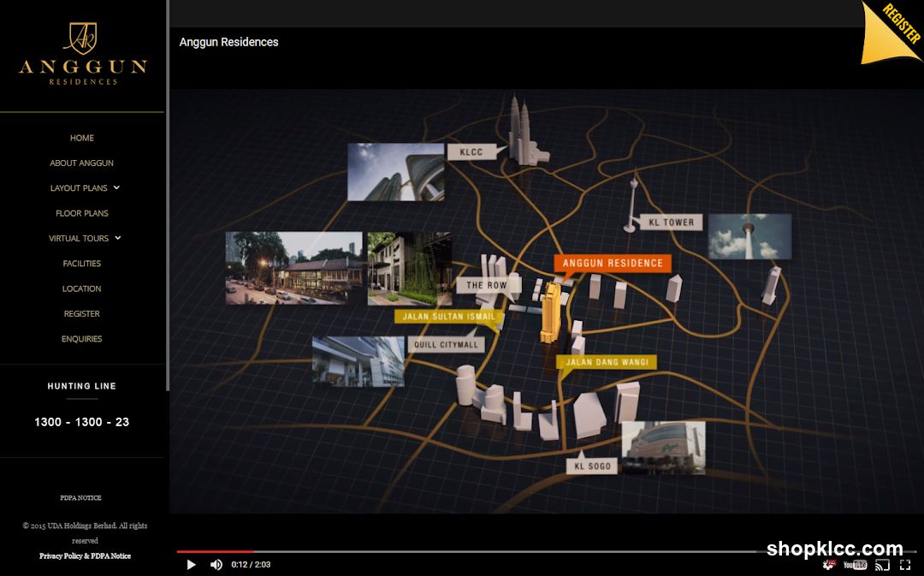The image size is (924, 576).
Task: Open FACILITIES page
Action: pos(82,264)
